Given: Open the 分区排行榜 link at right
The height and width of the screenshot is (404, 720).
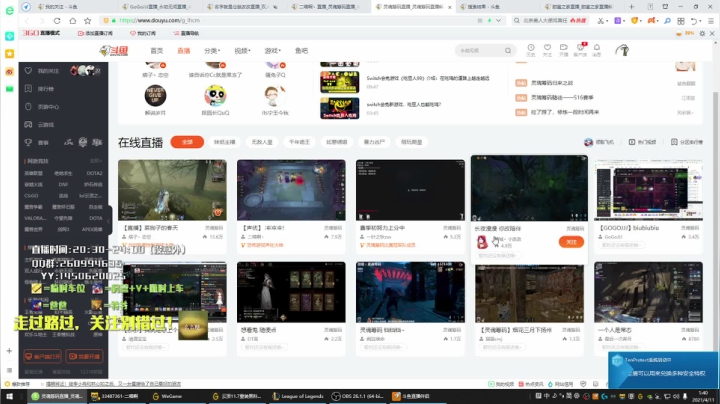Looking at the screenshot, I should [686, 142].
